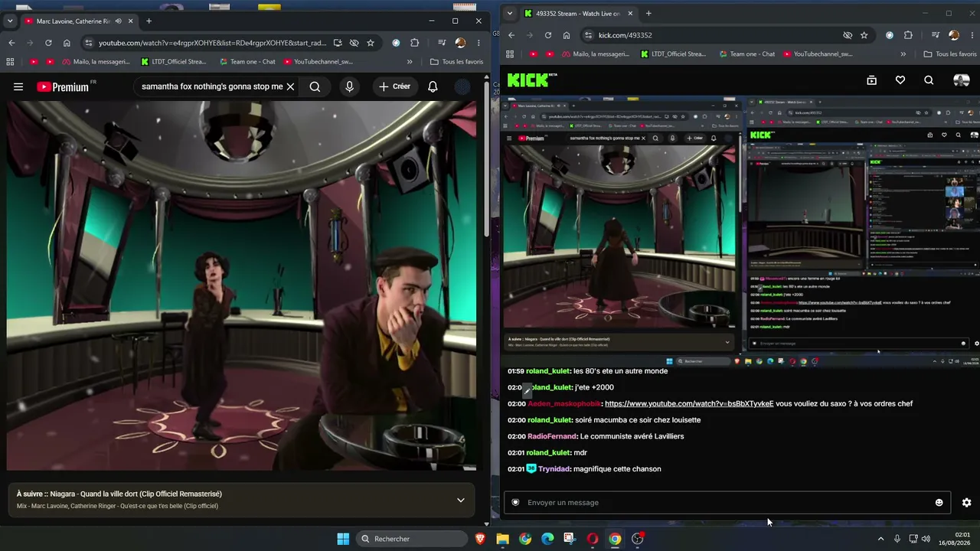Close the Marc Lavoine YouTube tab
Image resolution: width=980 pixels, height=551 pixels.
131,21
